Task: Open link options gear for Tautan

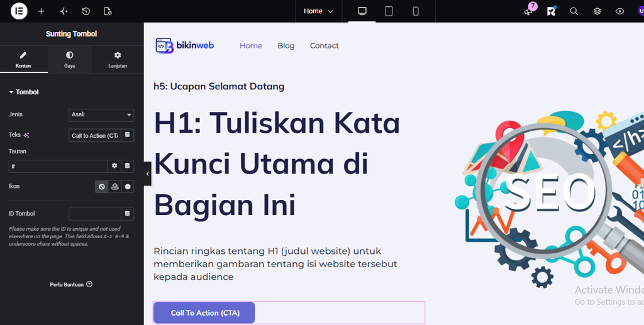Action: click(x=114, y=166)
